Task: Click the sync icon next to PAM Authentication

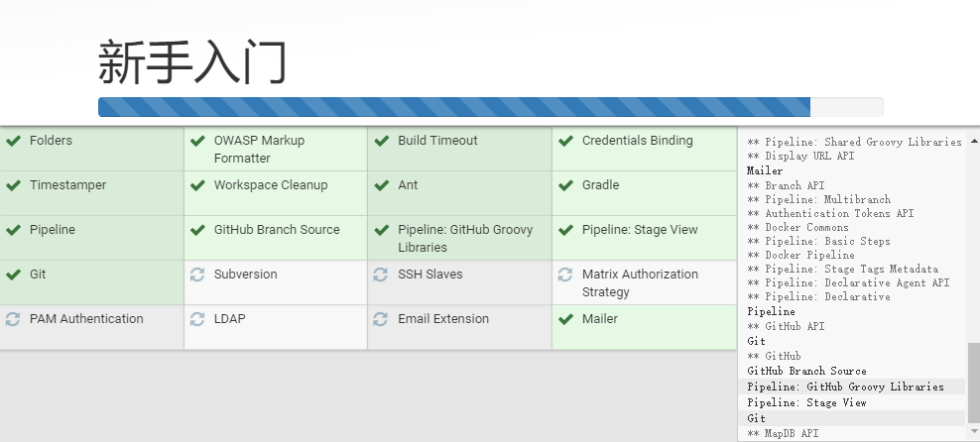Action: 13,319
